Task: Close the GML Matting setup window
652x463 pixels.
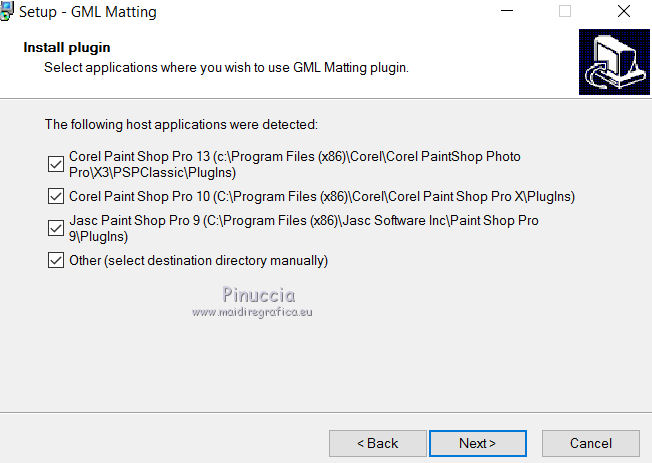Action: (624, 12)
